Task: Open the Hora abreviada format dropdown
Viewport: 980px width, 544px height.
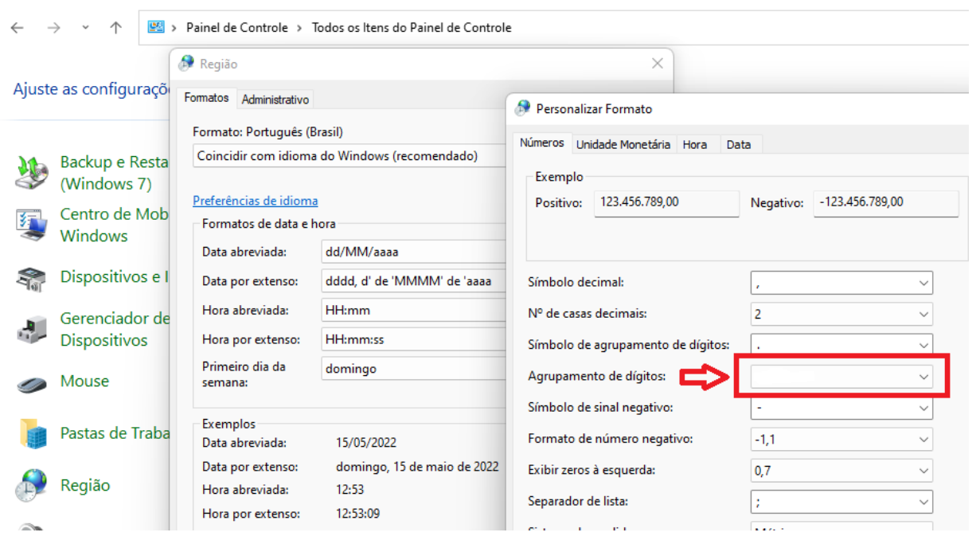Action: 414,310
